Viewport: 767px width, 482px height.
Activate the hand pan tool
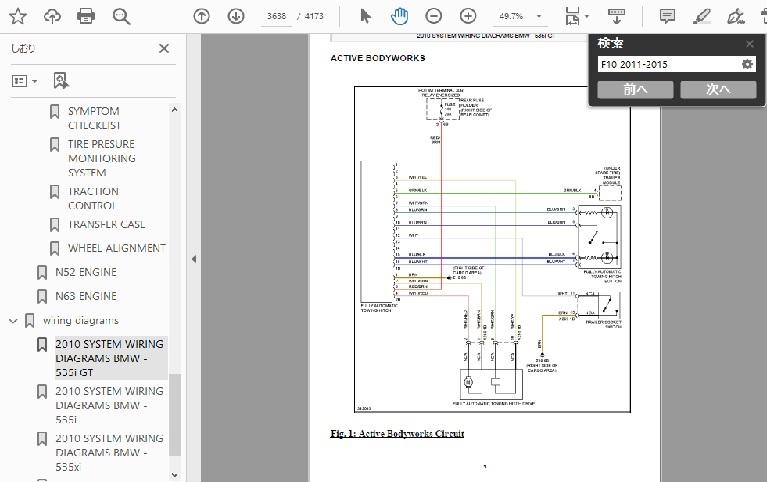(x=399, y=16)
